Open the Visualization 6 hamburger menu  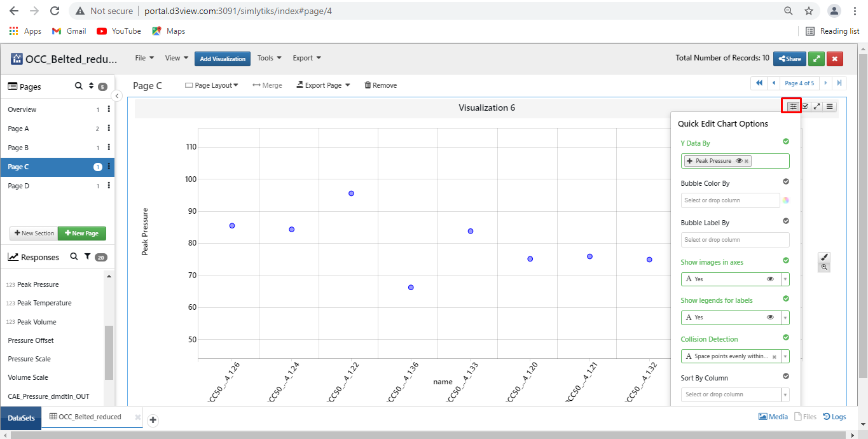[830, 106]
